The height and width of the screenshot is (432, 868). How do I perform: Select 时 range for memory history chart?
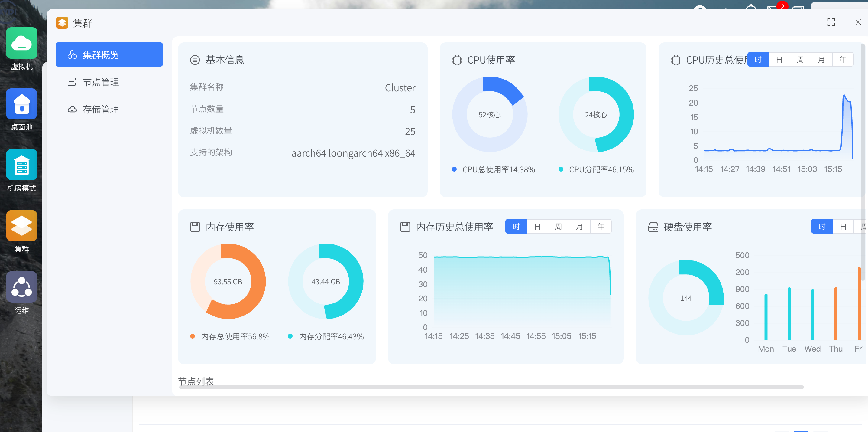(516, 227)
